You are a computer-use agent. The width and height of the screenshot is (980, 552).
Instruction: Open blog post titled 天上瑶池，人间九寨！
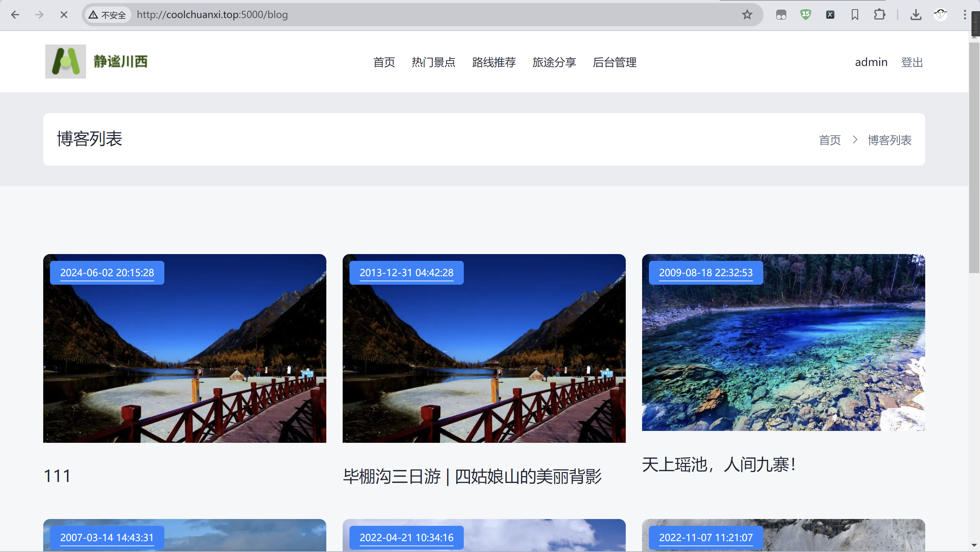click(718, 465)
